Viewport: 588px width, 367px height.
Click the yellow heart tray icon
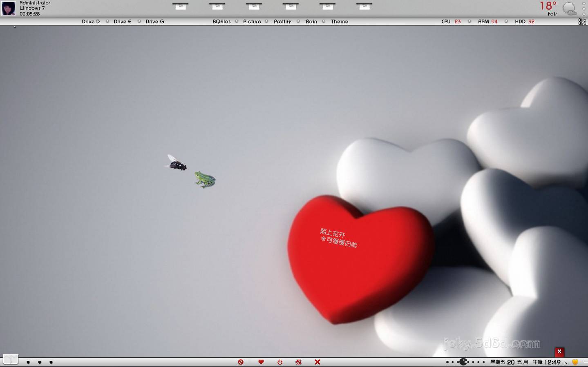(x=575, y=362)
